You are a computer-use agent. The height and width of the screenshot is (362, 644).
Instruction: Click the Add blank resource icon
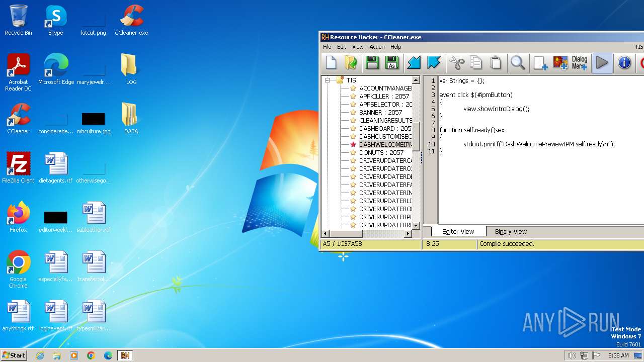(x=540, y=63)
